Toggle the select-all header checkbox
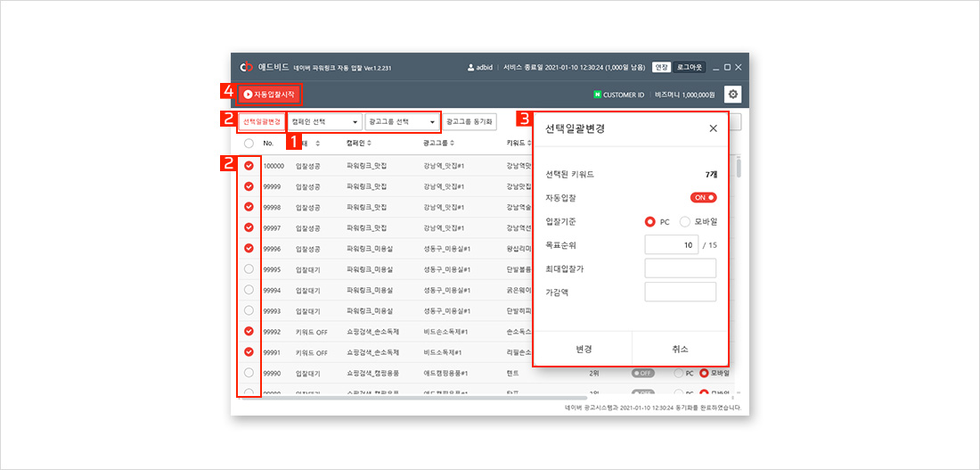Screen dimensions: 980x470 [249, 144]
